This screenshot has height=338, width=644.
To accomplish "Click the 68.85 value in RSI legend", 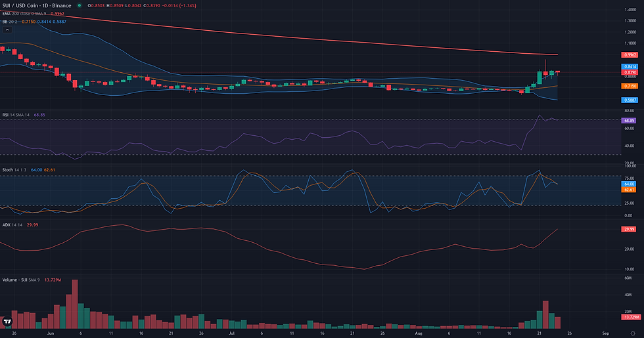I will point(39,115).
